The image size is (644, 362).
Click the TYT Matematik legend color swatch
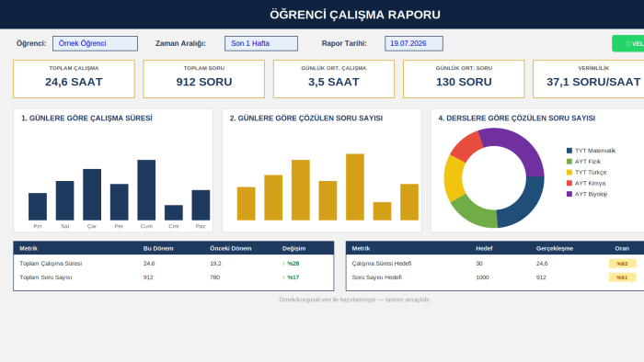point(569,151)
